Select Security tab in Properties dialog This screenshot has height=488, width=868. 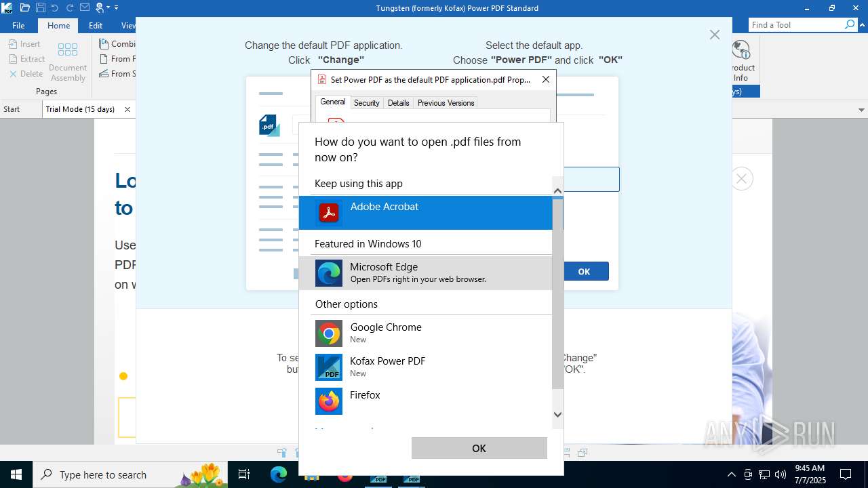coord(366,102)
